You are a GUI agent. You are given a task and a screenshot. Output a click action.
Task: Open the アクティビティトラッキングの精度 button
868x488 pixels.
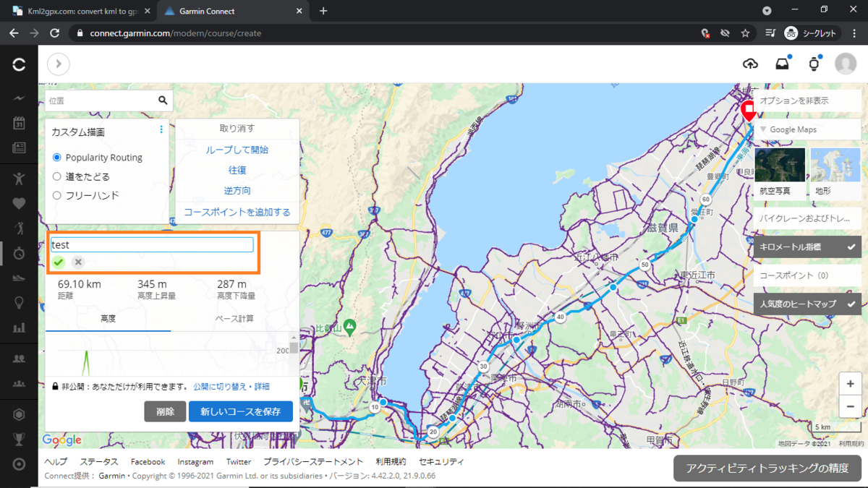click(x=767, y=468)
